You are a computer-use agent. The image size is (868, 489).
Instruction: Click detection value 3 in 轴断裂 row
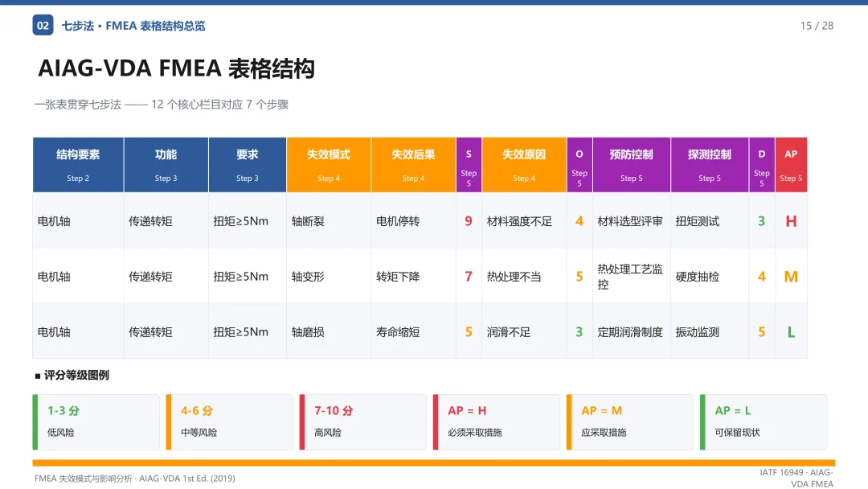(x=762, y=221)
